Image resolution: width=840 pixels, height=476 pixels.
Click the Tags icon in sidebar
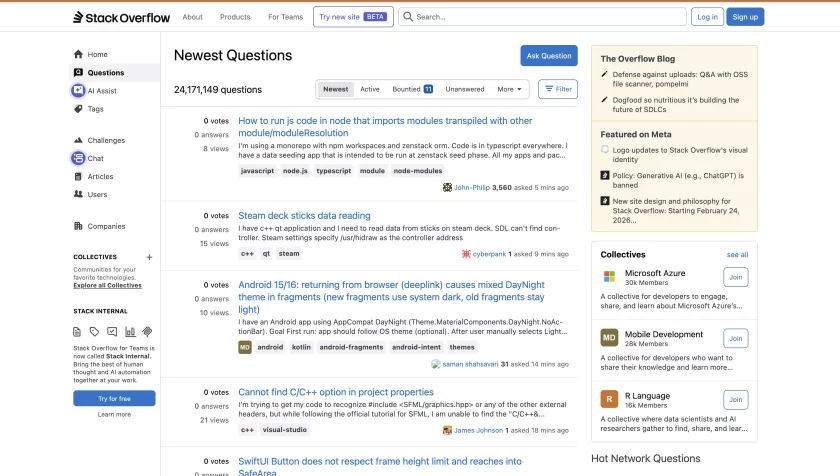[x=78, y=109]
